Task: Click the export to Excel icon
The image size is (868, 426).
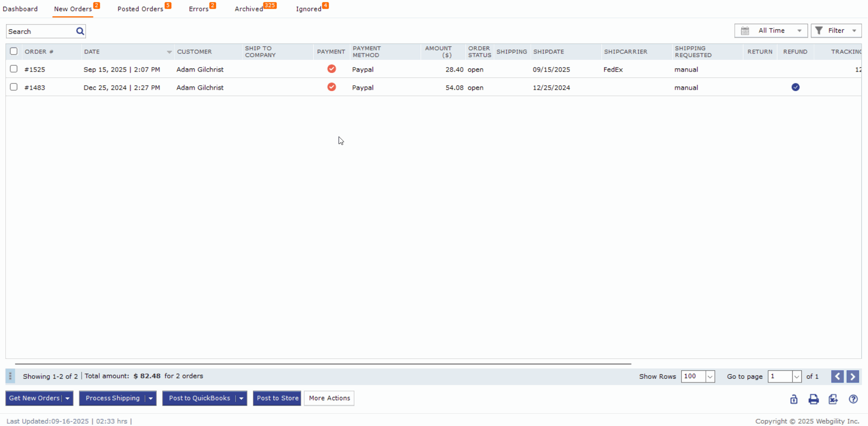Action: pos(833,399)
